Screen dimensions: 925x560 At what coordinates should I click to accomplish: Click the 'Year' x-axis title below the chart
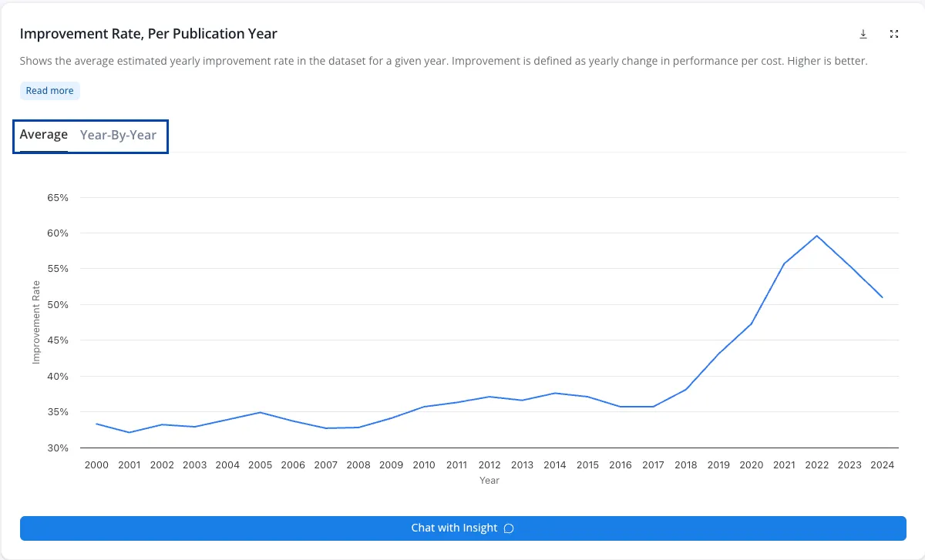pos(489,481)
